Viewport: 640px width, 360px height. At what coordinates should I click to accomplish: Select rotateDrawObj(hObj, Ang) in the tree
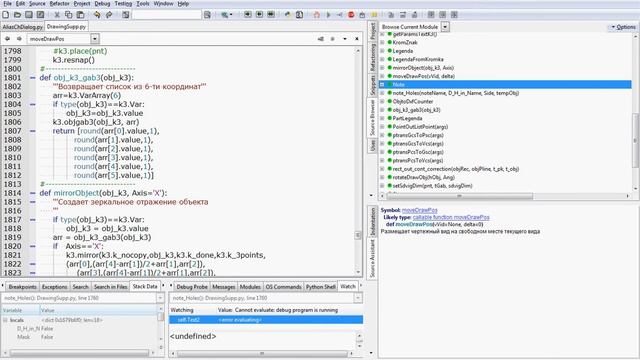point(423,178)
